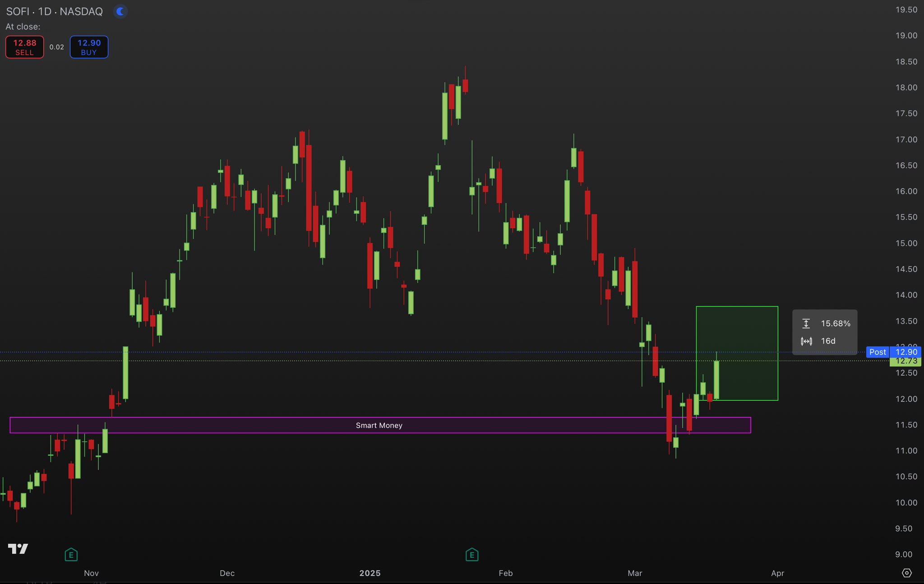The image size is (924, 584).
Task: Click the earnings E marker near Nov
Action: (x=71, y=554)
